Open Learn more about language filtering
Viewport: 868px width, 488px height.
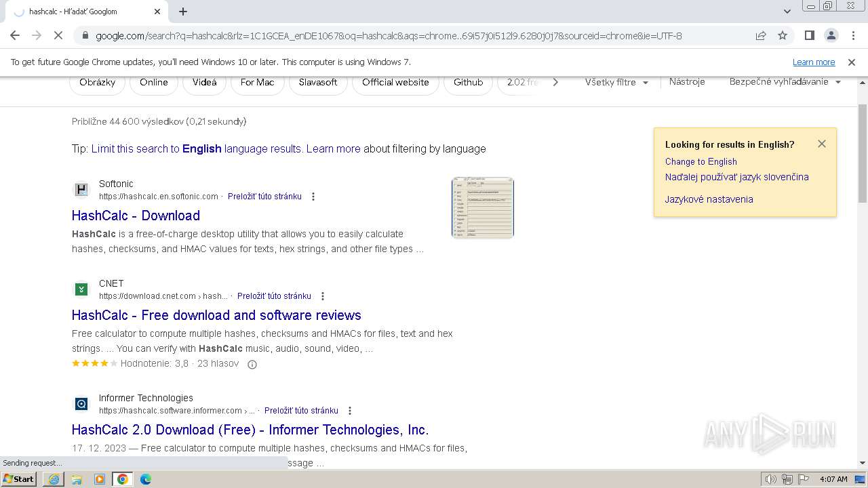[333, 148]
